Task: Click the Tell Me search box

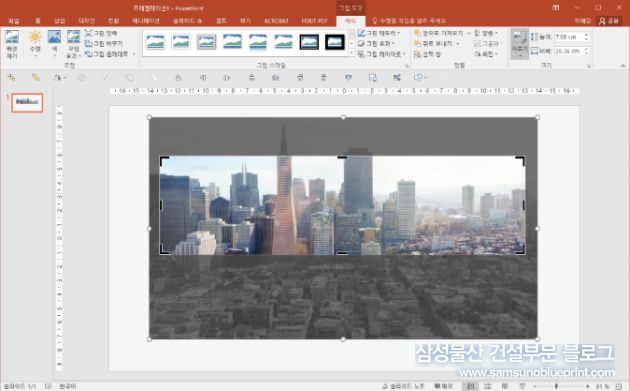Action: pos(410,21)
